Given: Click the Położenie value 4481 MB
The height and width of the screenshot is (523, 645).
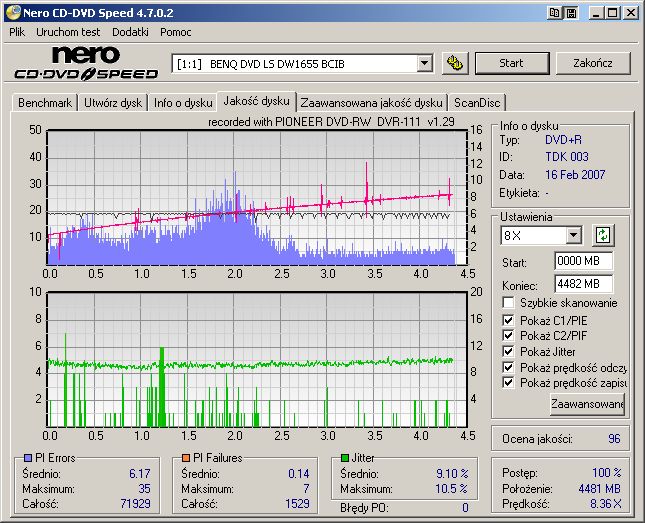Looking at the screenshot, I should pos(599,489).
